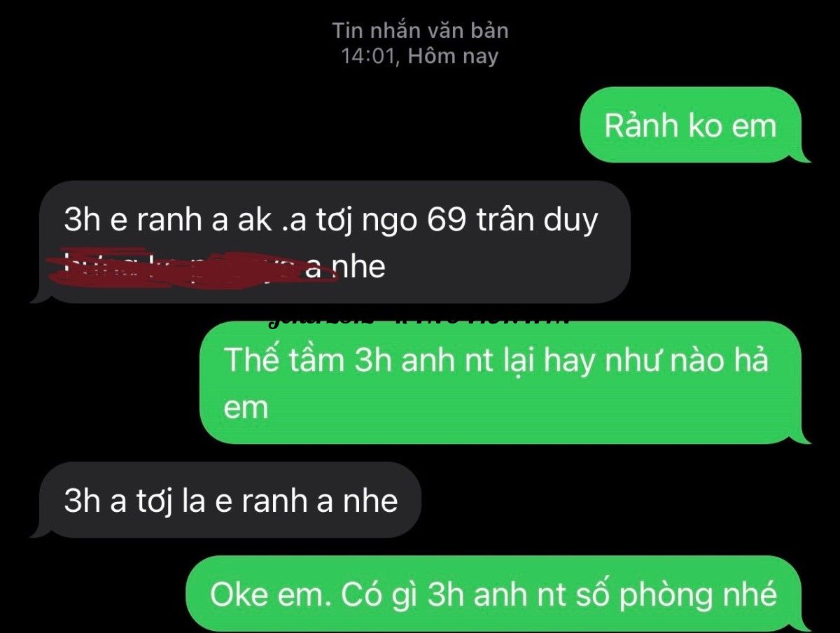Viewport: 840px width, 633px height.
Task: Click the "Tin nhắn văn bản" header label
Action: (x=420, y=31)
